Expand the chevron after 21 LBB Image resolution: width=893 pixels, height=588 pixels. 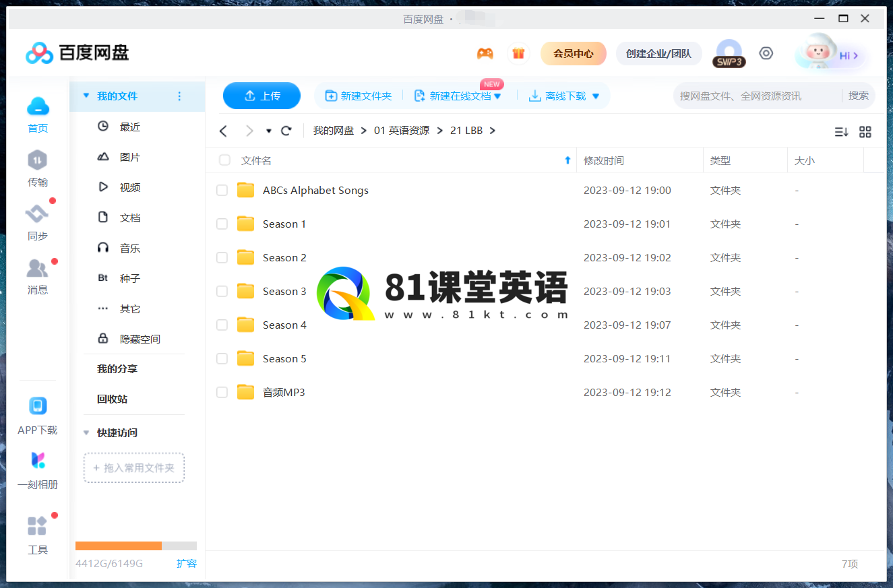(493, 131)
